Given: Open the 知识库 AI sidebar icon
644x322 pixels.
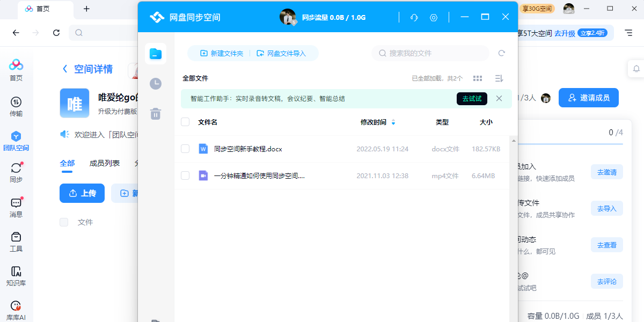Looking at the screenshot, I should pos(16,276).
